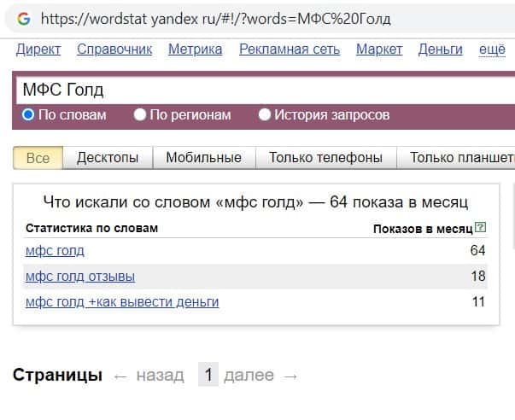Open the 'Директ' service link
515x420 pixels.
click(38, 50)
